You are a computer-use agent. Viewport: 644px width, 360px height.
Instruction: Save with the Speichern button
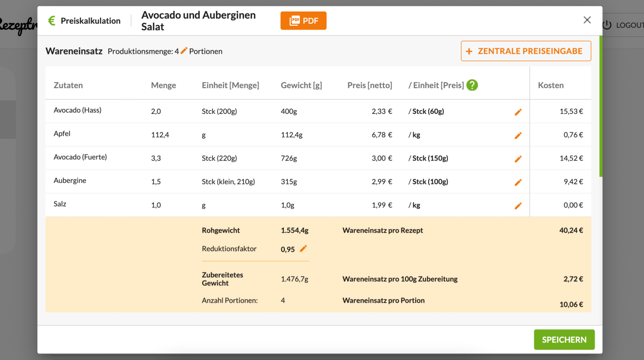564,340
